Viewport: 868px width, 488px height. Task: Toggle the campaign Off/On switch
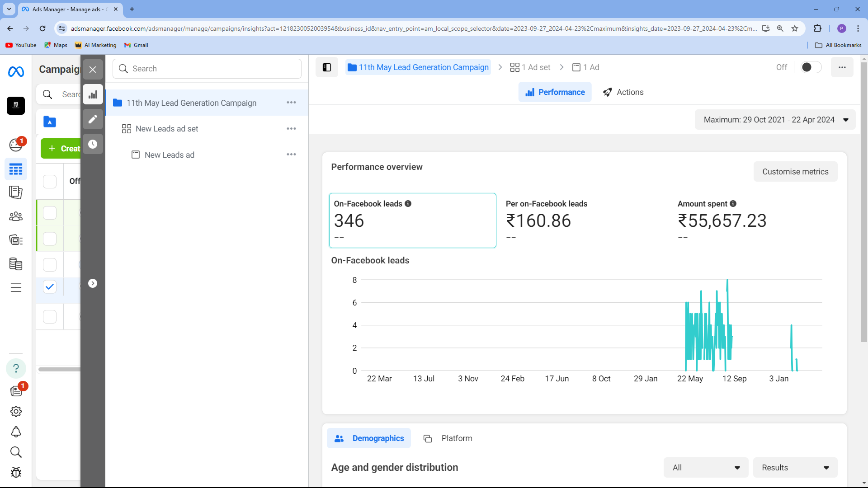[811, 67]
